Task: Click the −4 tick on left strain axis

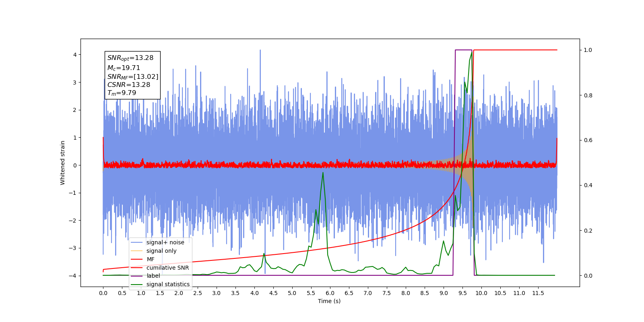Action: pos(73,276)
